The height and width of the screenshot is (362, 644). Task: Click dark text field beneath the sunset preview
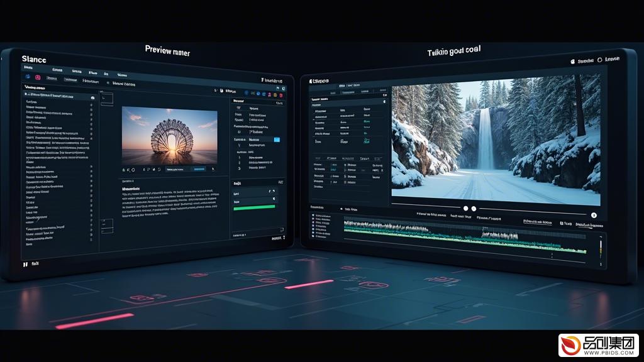point(179,169)
